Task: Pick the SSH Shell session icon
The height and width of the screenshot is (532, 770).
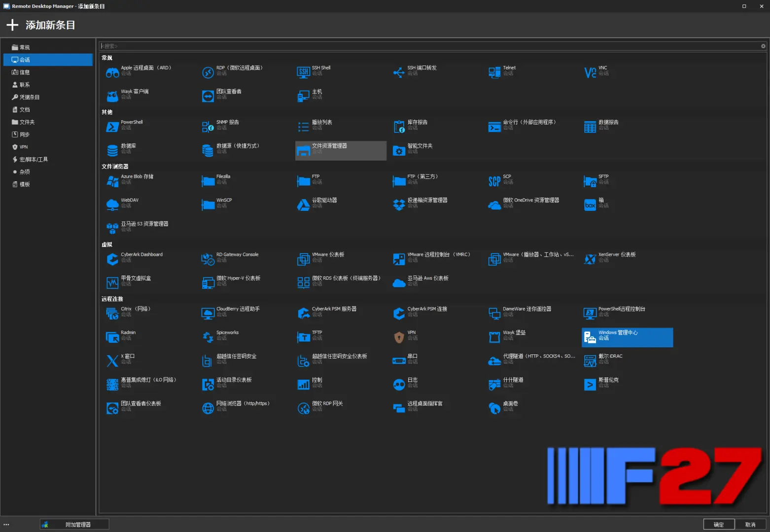Action: coord(304,73)
